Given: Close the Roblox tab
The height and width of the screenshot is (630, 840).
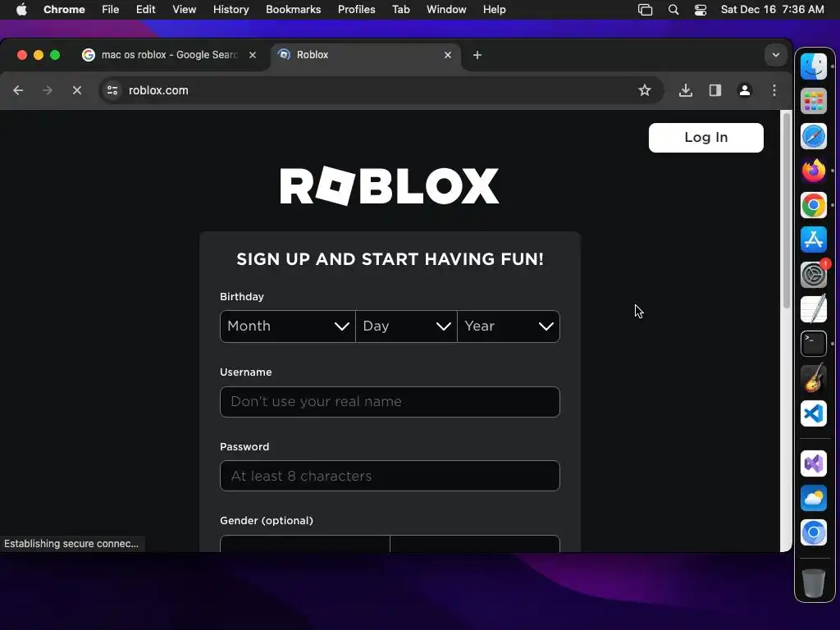Looking at the screenshot, I should pyautogui.click(x=448, y=55).
